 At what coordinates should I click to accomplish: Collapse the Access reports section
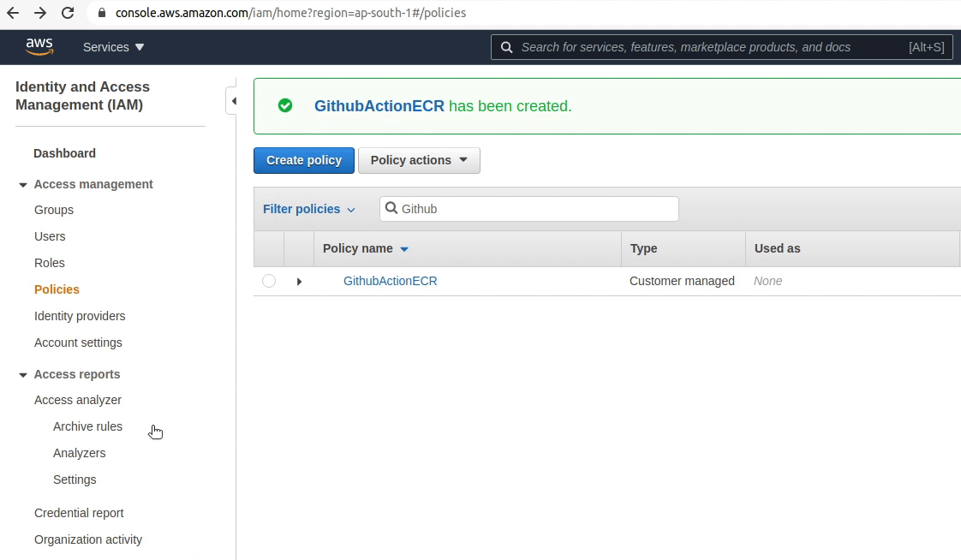click(22, 374)
